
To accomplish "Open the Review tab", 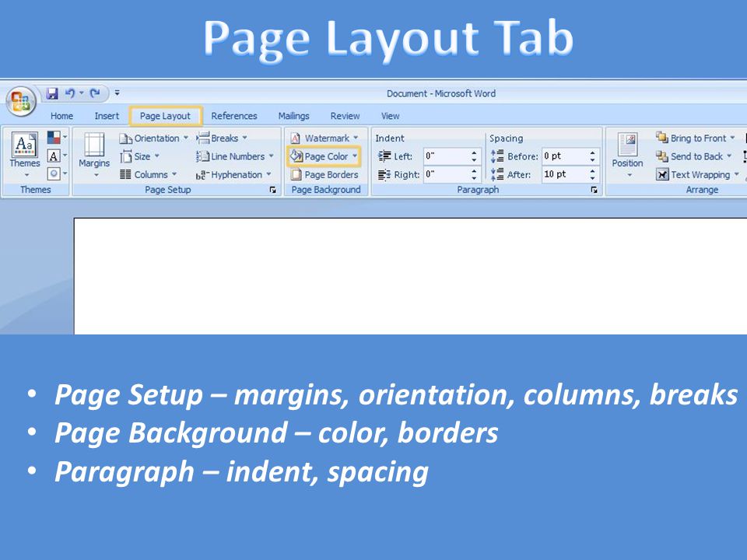I will (x=345, y=116).
